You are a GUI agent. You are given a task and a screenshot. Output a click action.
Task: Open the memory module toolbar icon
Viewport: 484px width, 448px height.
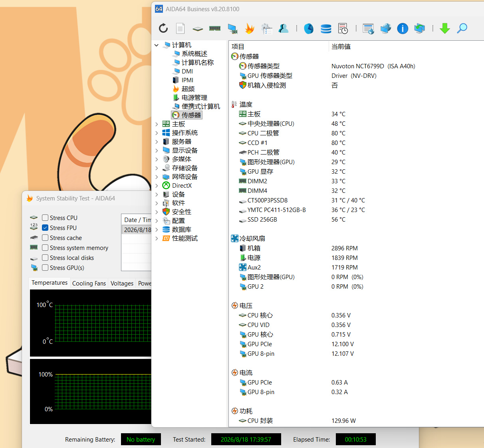[x=215, y=28]
